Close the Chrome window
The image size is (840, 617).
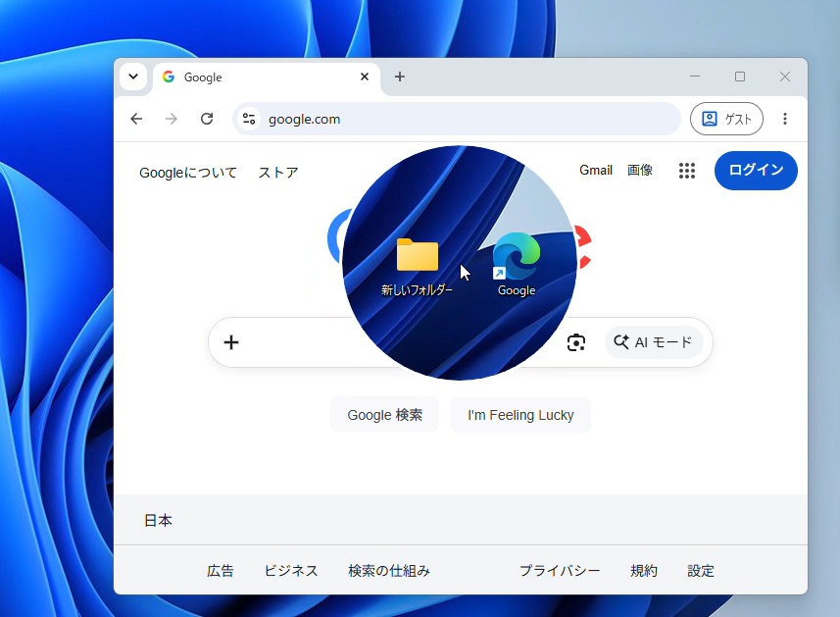pos(785,77)
